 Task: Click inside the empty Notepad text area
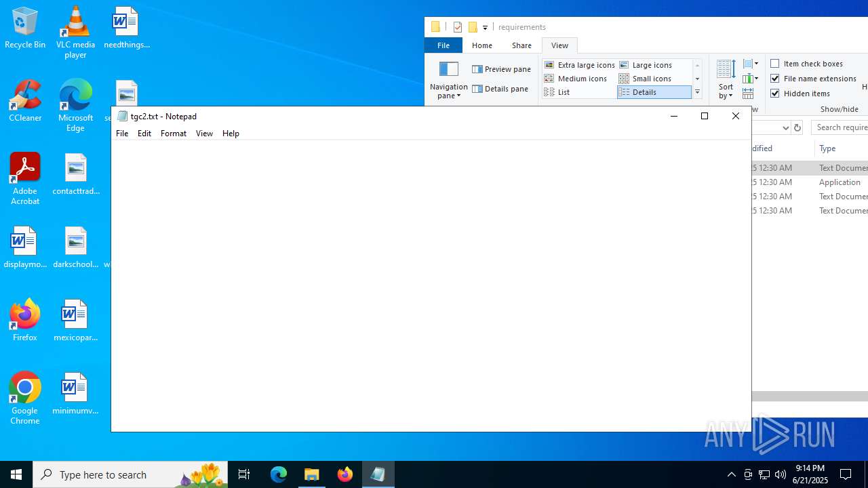click(x=431, y=285)
